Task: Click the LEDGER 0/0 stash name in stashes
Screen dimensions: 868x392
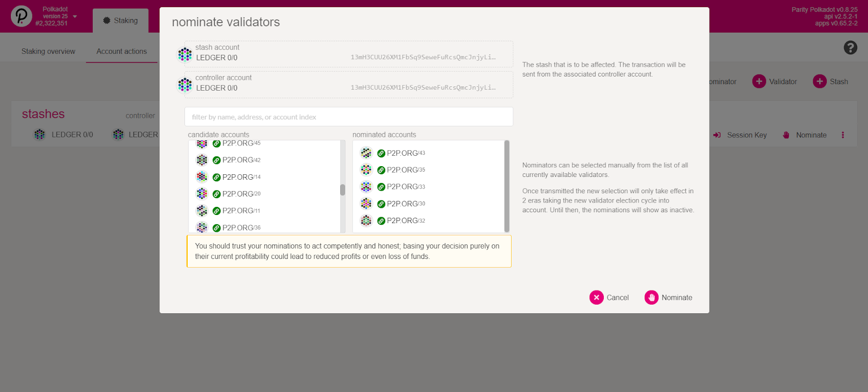Action: coord(72,135)
